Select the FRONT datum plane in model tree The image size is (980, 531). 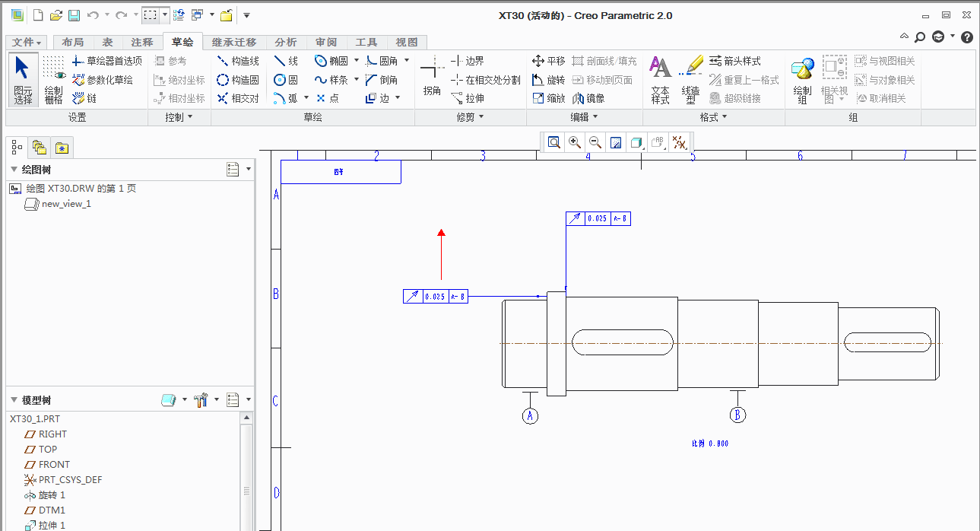46,464
